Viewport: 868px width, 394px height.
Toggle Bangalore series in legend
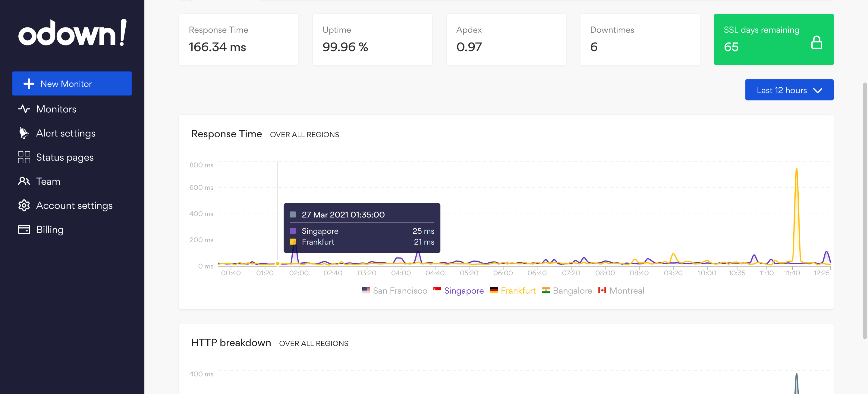(x=572, y=291)
